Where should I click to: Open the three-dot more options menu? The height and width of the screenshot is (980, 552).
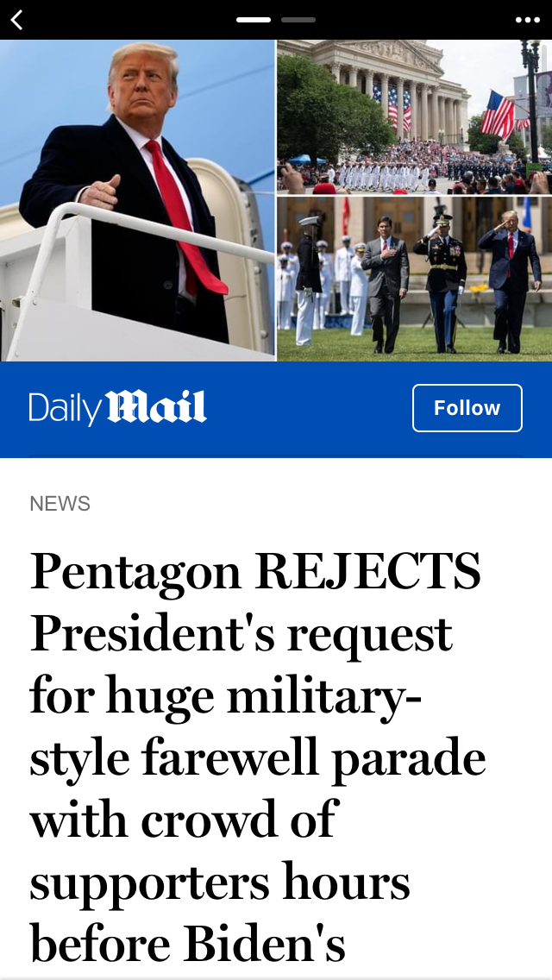click(x=527, y=20)
